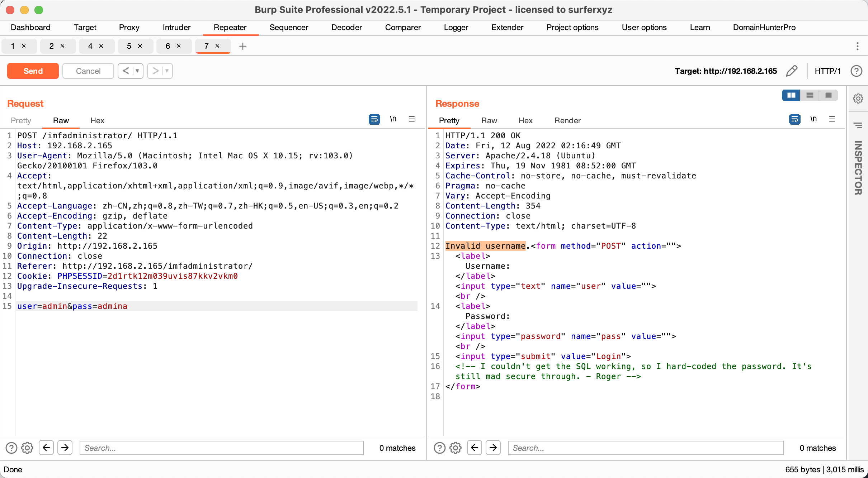Open the Dashboard tab
The height and width of the screenshot is (478, 868).
[30, 27]
